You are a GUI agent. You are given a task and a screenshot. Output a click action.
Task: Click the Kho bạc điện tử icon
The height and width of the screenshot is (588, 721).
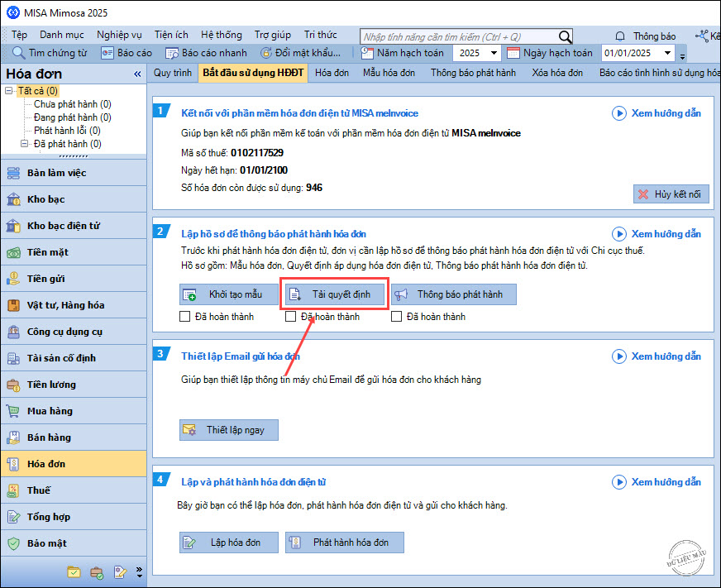point(13,226)
